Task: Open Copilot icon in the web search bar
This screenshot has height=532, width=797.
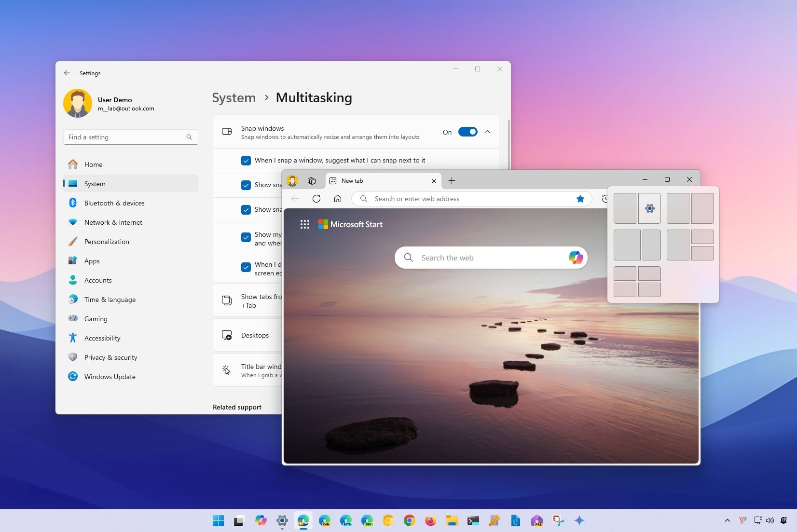Action: tap(575, 258)
